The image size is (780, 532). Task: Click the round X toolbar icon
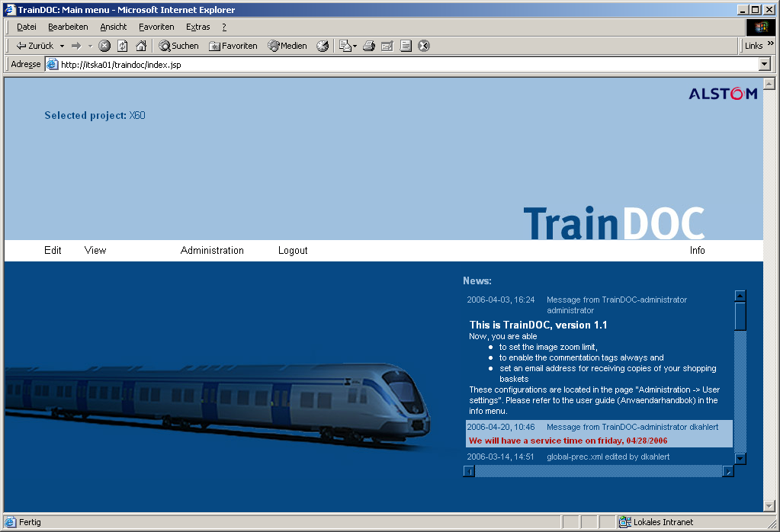point(424,46)
